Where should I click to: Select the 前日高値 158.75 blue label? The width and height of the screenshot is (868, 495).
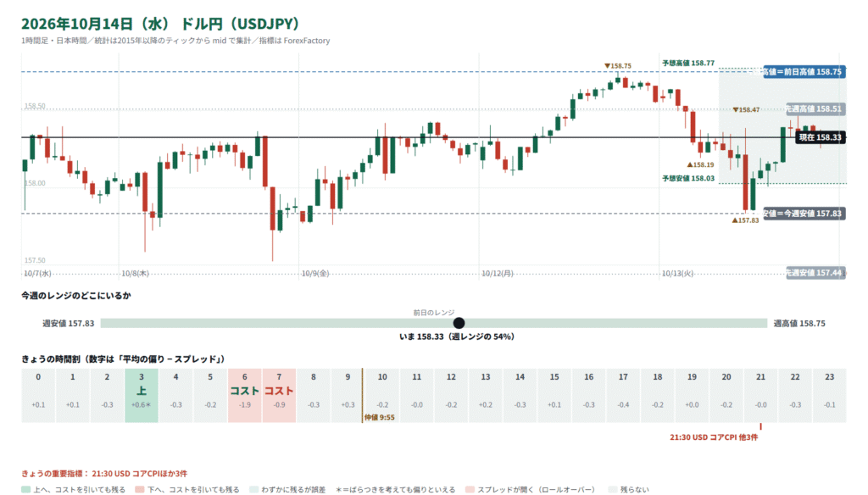click(x=804, y=71)
